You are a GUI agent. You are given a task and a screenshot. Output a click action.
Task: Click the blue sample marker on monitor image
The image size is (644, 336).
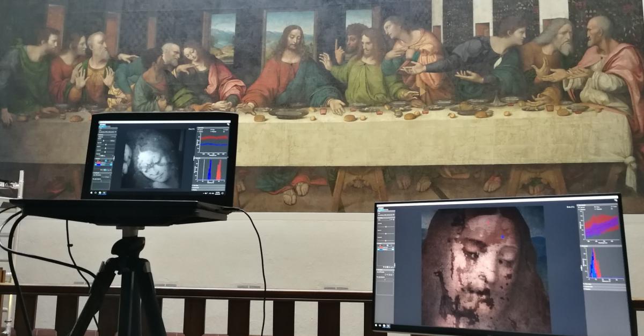(502, 236)
